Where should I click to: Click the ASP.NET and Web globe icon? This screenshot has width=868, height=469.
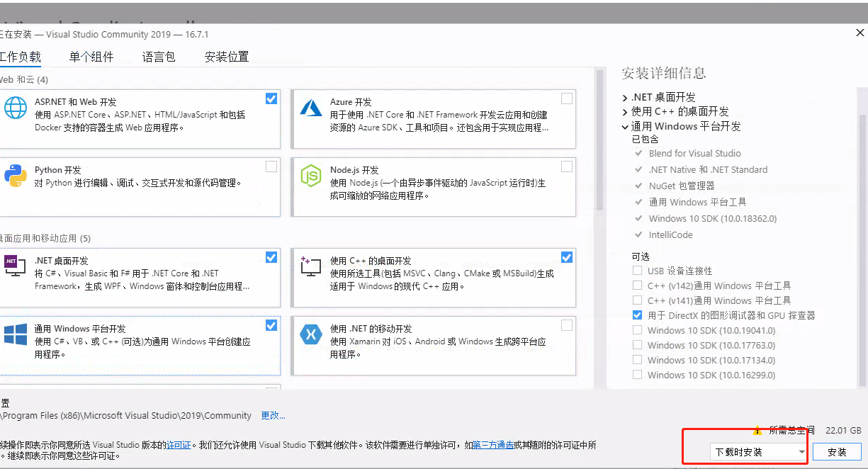click(15, 107)
